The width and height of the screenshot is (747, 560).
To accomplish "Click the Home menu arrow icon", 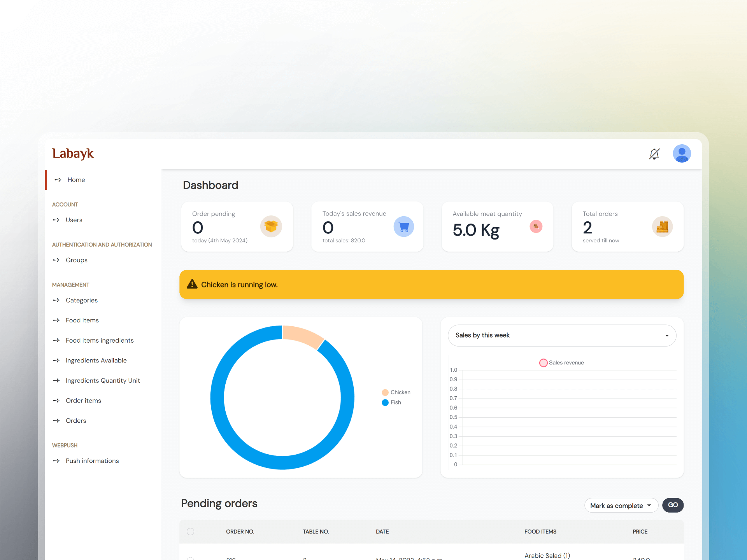I will click(x=57, y=179).
